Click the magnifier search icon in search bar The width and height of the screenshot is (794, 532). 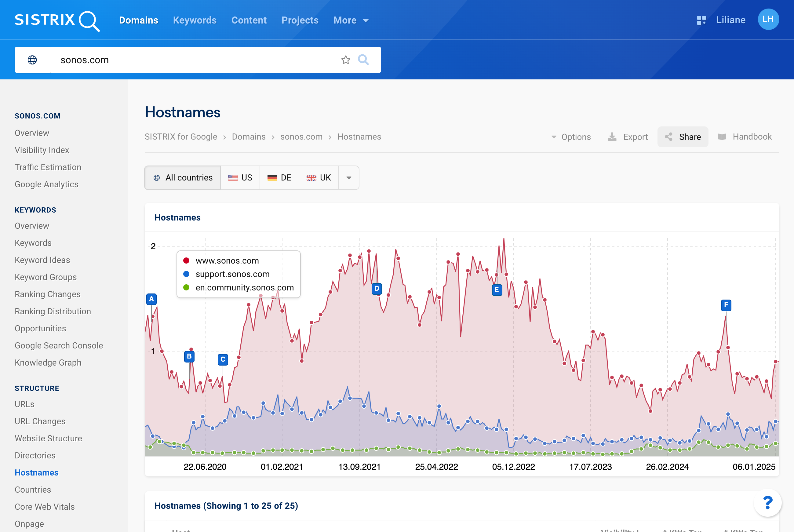point(363,60)
